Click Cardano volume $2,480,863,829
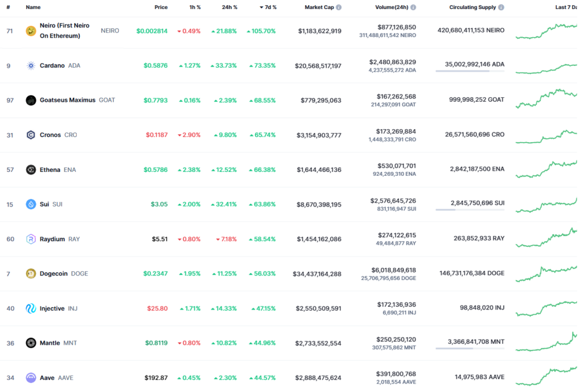 [392, 62]
